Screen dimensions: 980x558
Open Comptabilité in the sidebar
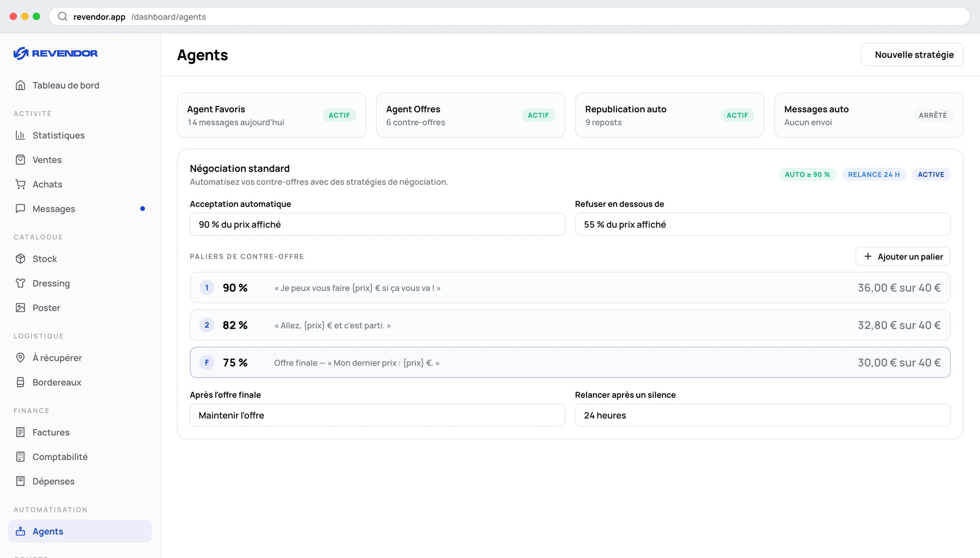pos(80,457)
